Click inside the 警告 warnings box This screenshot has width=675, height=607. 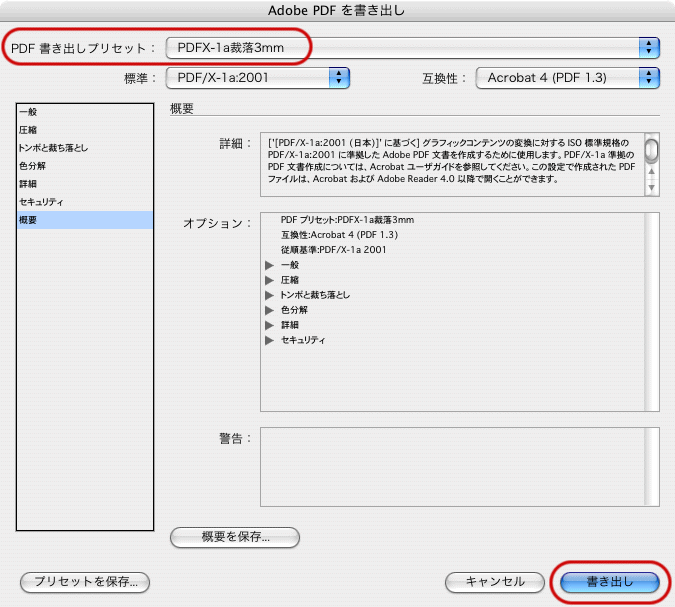[460, 467]
